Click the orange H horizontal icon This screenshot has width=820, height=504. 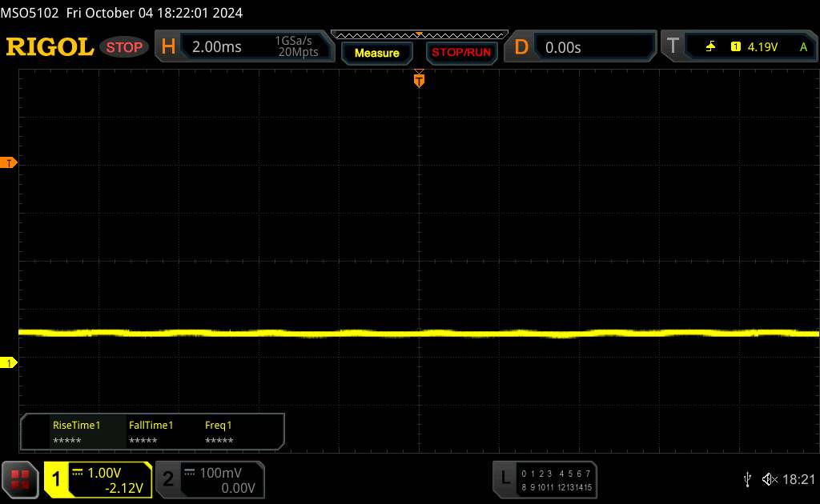[x=168, y=47]
